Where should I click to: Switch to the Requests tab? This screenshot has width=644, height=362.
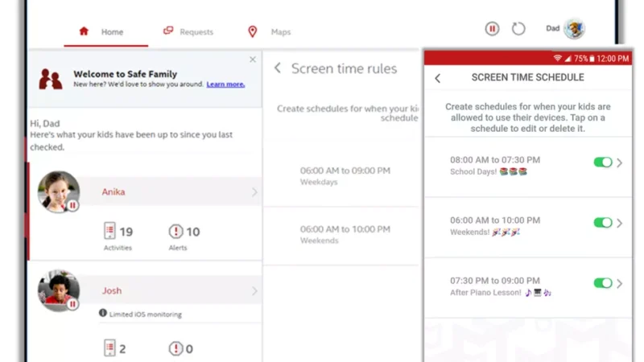(x=188, y=32)
